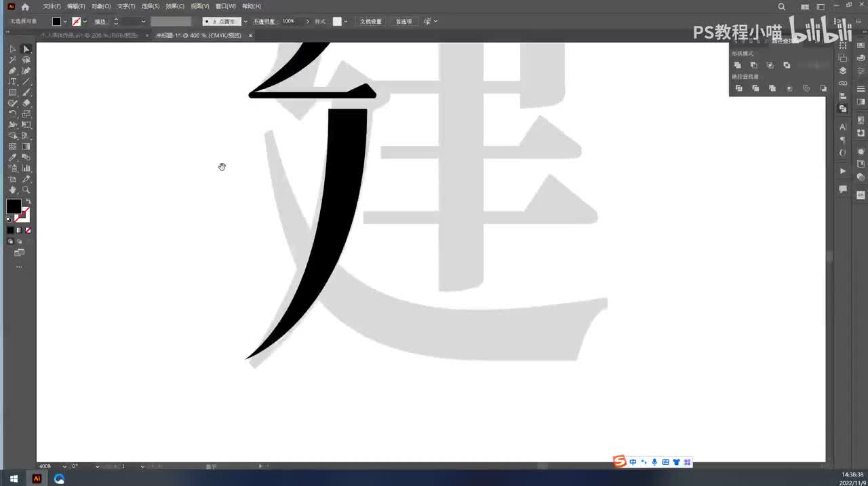This screenshot has width=868, height=486.
Task: Select the Perspective Grid tool
Action: [x=26, y=136]
